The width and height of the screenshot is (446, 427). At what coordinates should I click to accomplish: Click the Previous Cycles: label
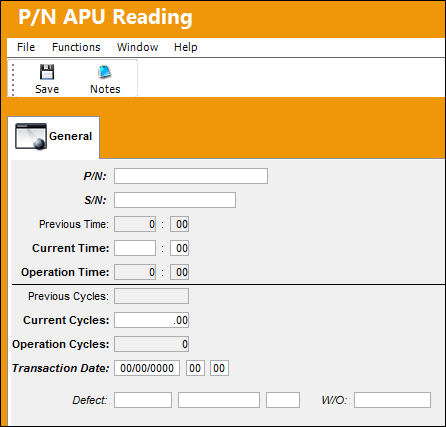tap(68, 296)
